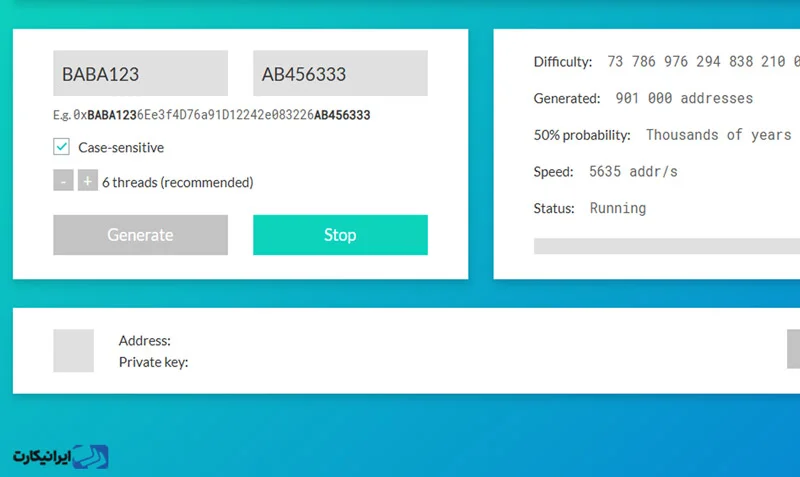Toggle the Case-sensitive checkbox

(x=62, y=147)
